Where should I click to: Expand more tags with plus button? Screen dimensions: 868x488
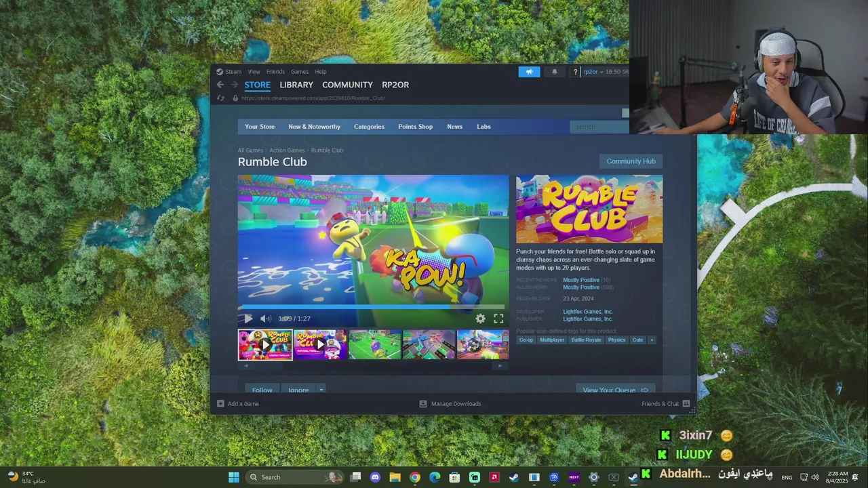pyautogui.click(x=652, y=340)
